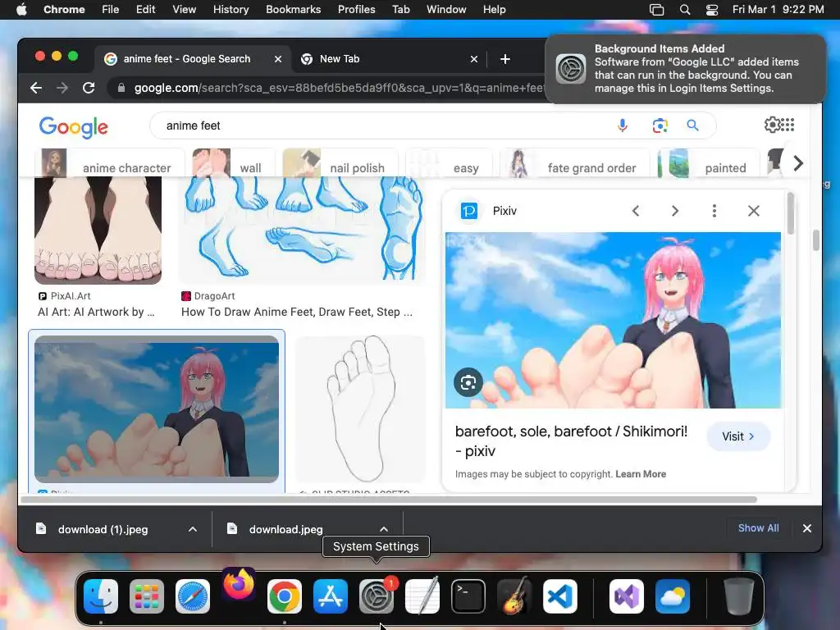The width and height of the screenshot is (840, 630).
Task: Open more options in preview panel
Action: pos(714,211)
